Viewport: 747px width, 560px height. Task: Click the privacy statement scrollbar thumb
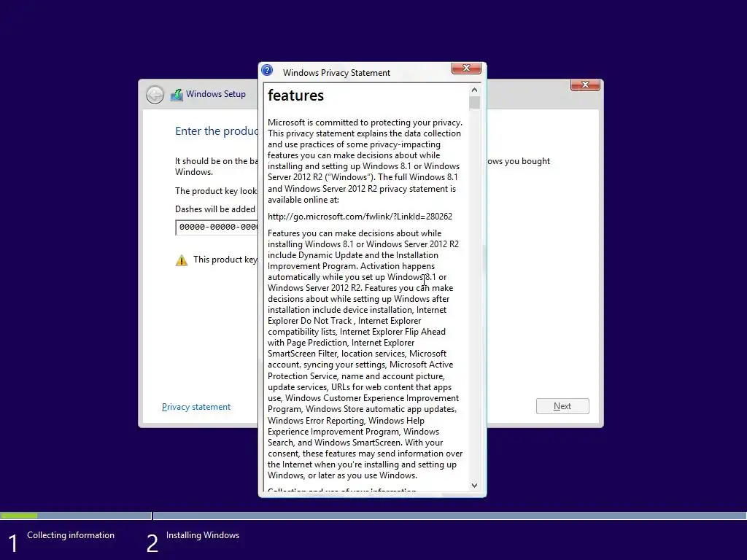pyautogui.click(x=474, y=102)
